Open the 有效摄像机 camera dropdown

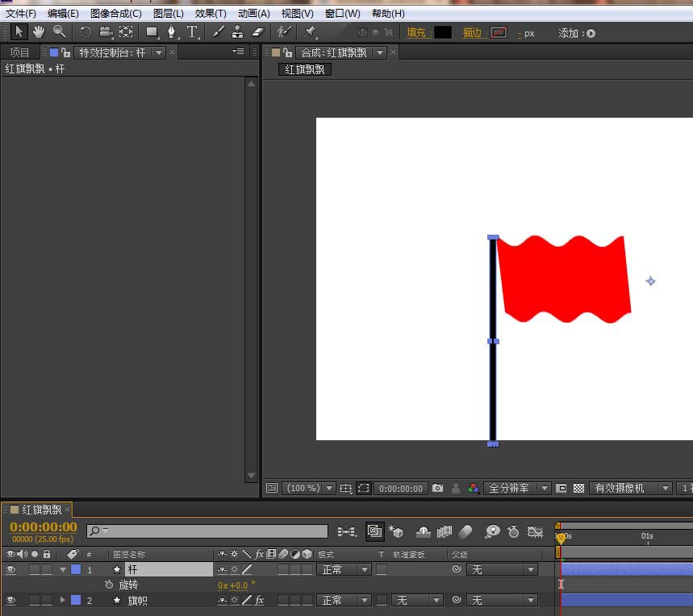click(631, 488)
